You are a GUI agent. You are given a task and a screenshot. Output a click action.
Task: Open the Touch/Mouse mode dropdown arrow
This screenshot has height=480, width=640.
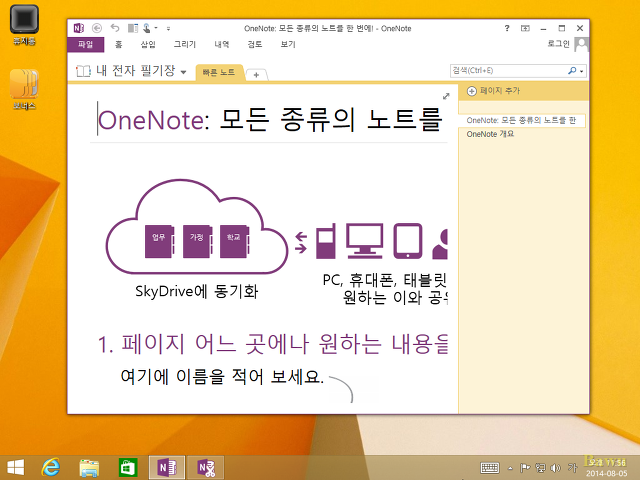(156, 28)
